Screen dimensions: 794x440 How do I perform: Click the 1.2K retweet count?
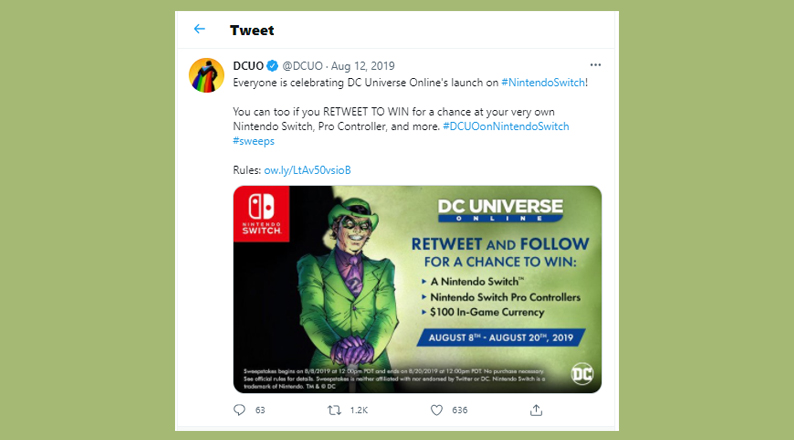click(359, 410)
